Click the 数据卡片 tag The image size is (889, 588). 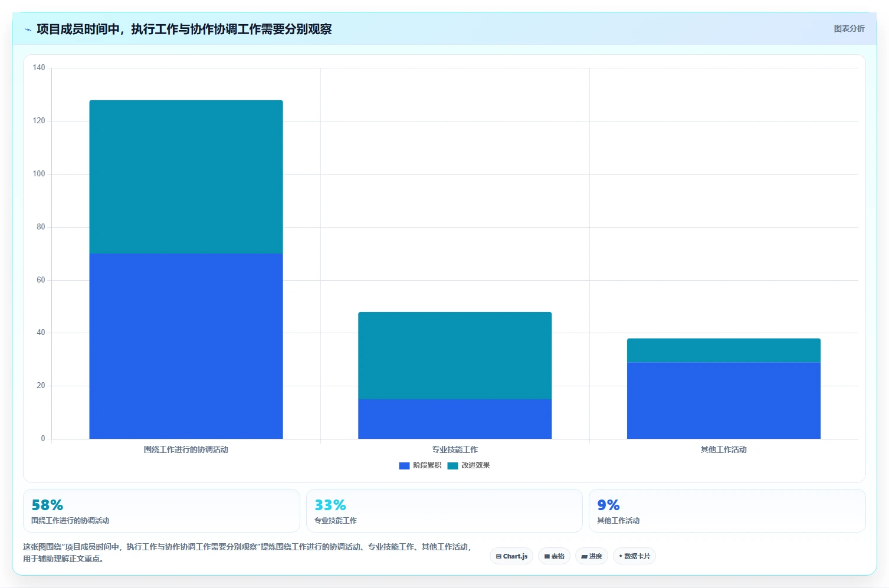pyautogui.click(x=634, y=556)
